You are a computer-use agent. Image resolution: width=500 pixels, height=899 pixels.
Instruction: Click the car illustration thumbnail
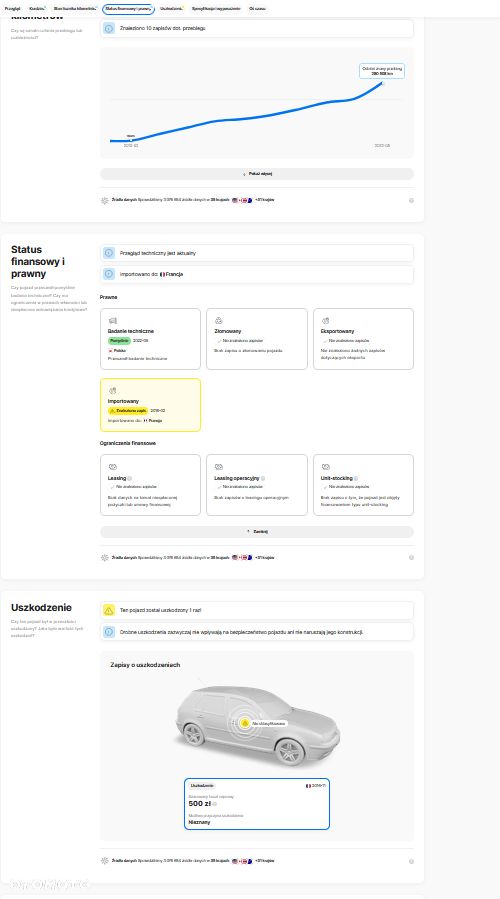coord(257,725)
